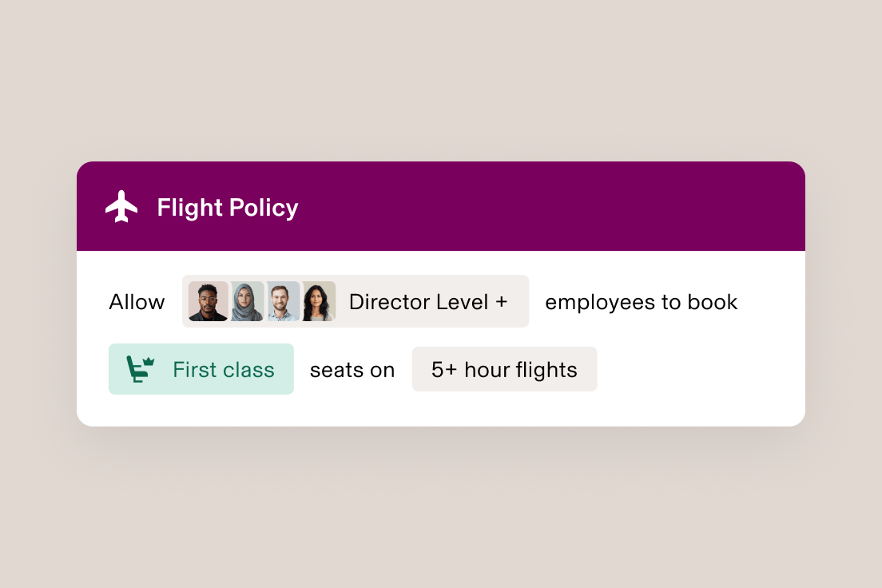The width and height of the screenshot is (882, 588).
Task: Select the rightmost employee avatar
Action: click(318, 301)
